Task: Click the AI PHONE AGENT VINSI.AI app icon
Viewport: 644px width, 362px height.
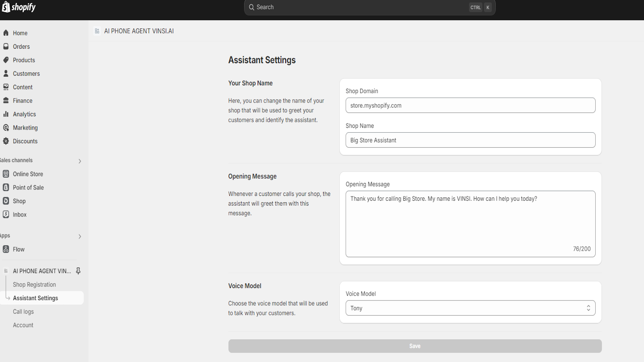Action: click(5, 271)
